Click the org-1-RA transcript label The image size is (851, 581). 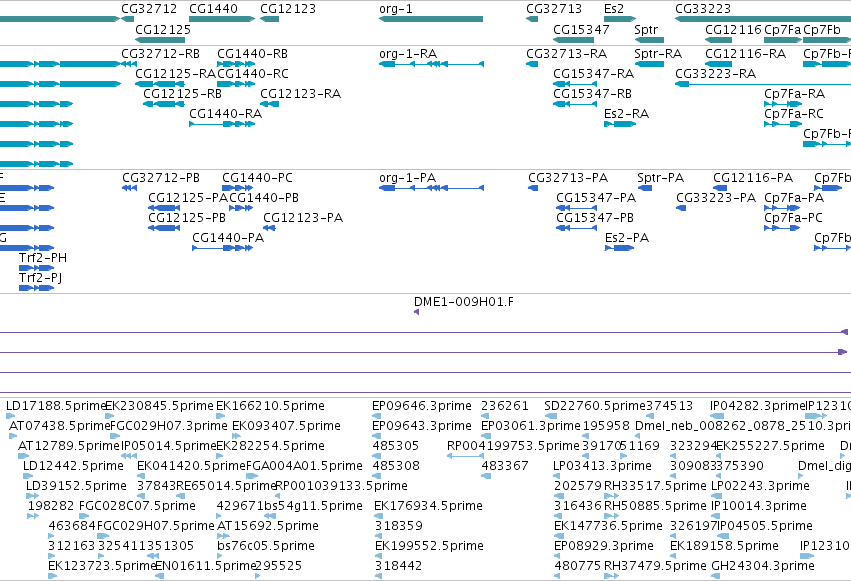tap(408, 54)
